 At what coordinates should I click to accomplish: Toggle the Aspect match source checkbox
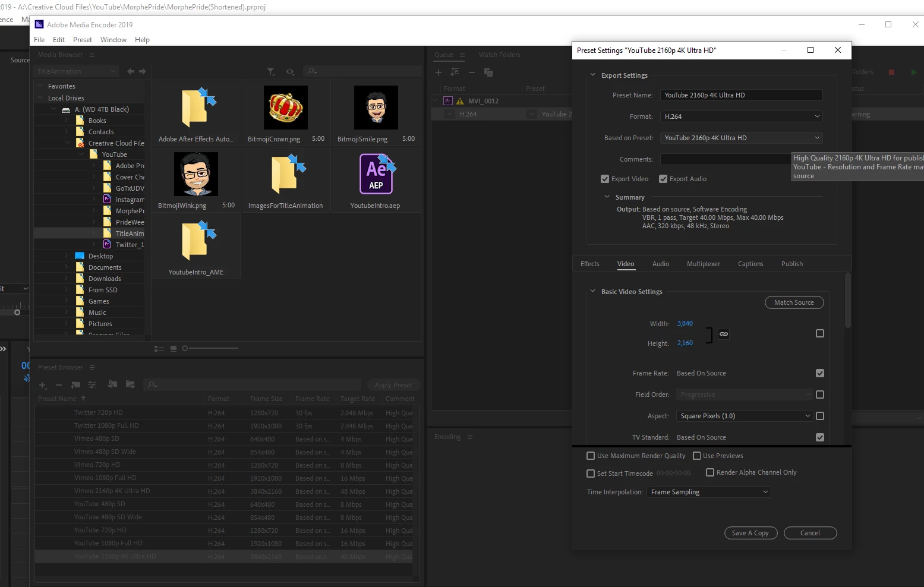click(x=820, y=416)
